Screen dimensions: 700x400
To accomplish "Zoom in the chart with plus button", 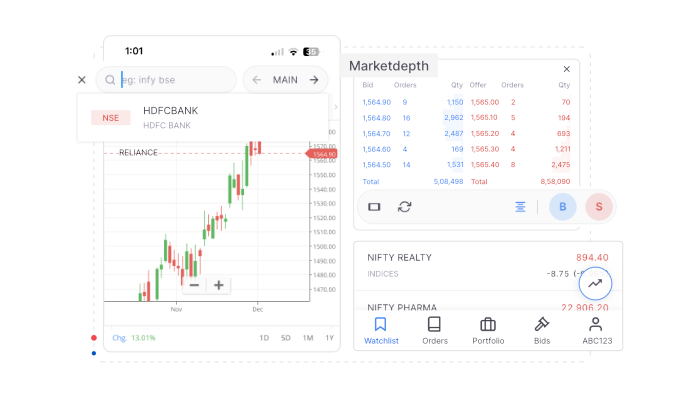I will (x=219, y=285).
